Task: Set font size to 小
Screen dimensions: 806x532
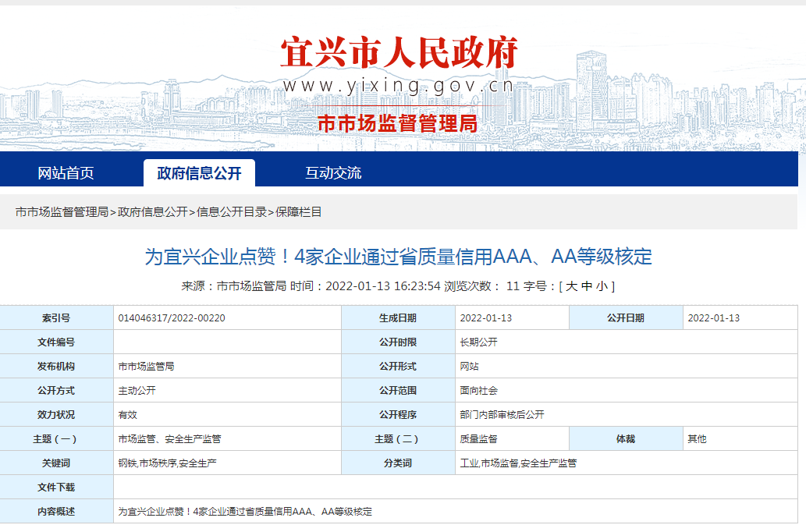Action: pyautogui.click(x=602, y=286)
